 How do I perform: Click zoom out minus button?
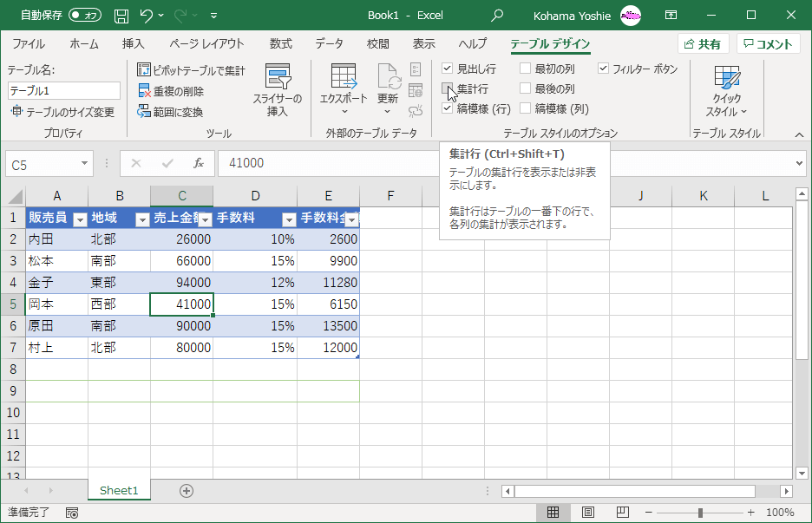(648, 512)
